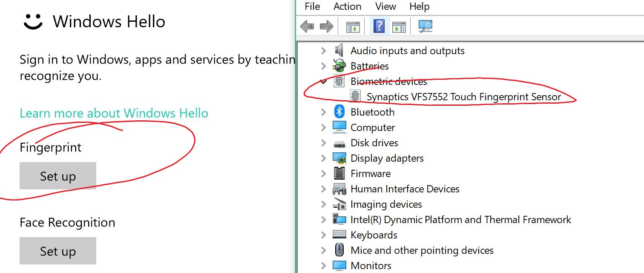The height and width of the screenshot is (273, 644).
Task: Click the Show/Hide Console Tree toolbar icon
Action: tap(353, 27)
